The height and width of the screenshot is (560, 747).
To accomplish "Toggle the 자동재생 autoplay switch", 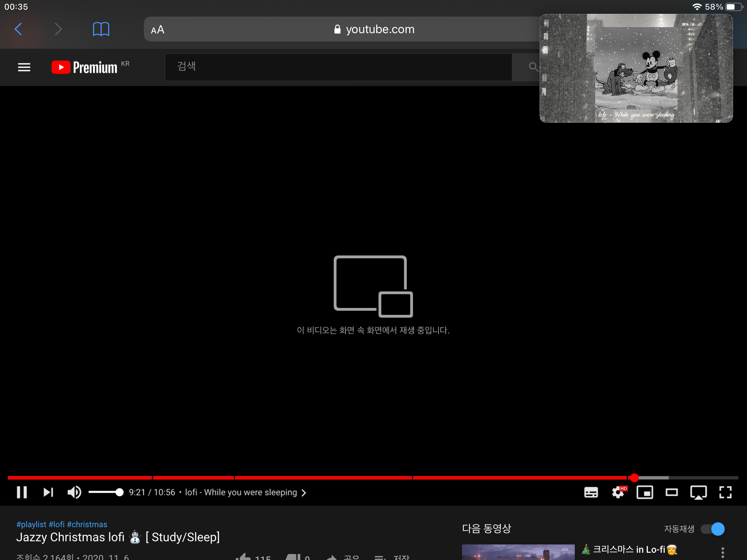I will (x=713, y=529).
